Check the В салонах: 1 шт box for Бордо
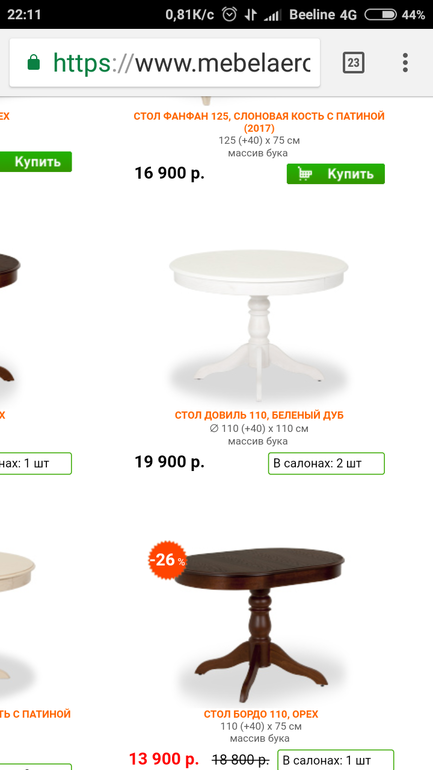The height and width of the screenshot is (770, 433). (336, 760)
